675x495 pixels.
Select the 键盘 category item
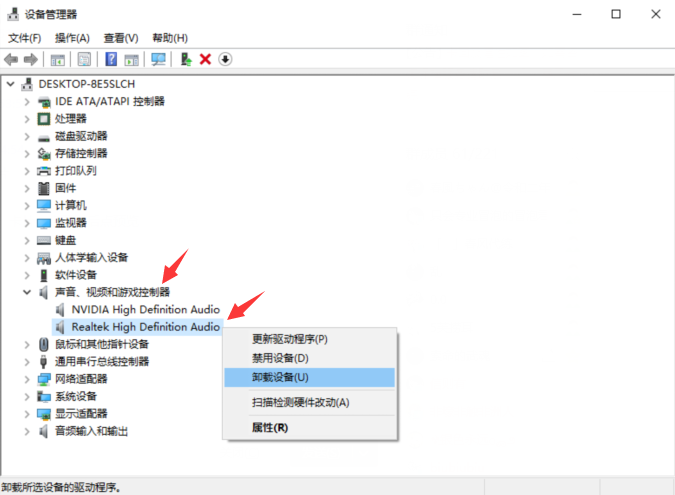coord(65,240)
